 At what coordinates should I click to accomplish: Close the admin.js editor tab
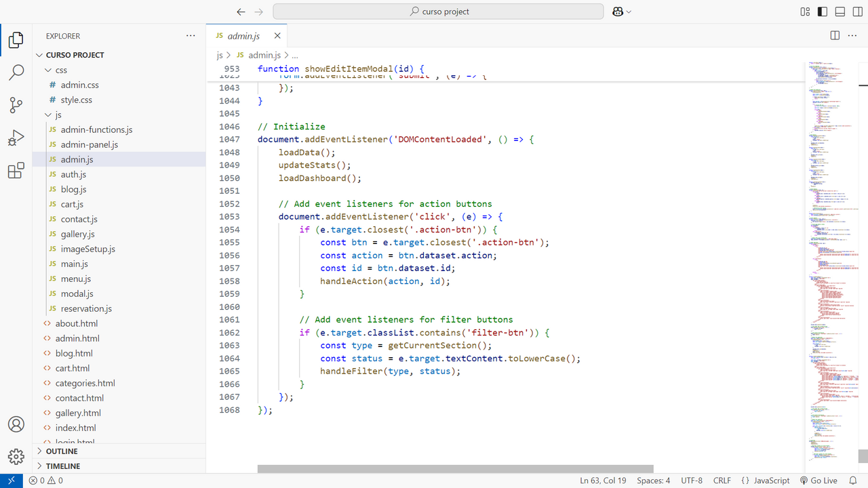point(277,36)
